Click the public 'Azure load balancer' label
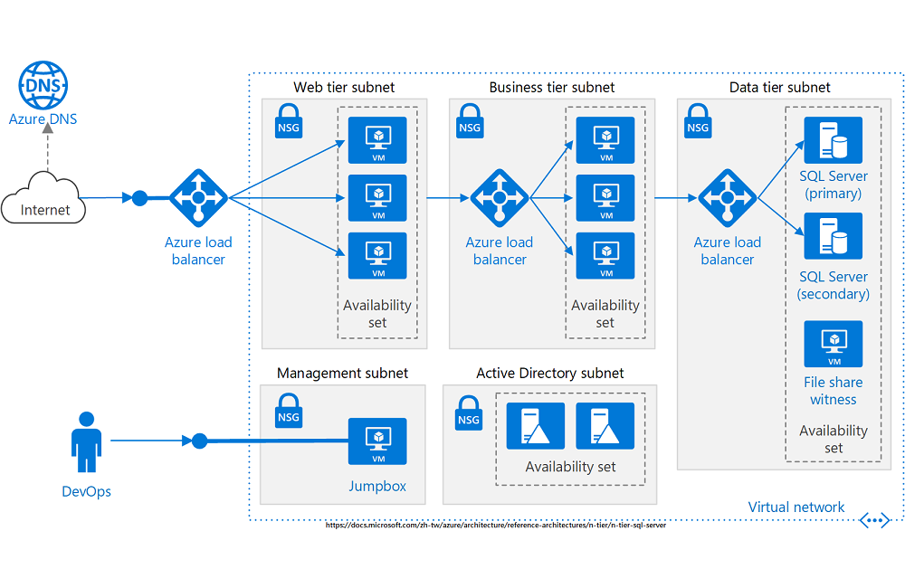905x588 pixels. 198,251
